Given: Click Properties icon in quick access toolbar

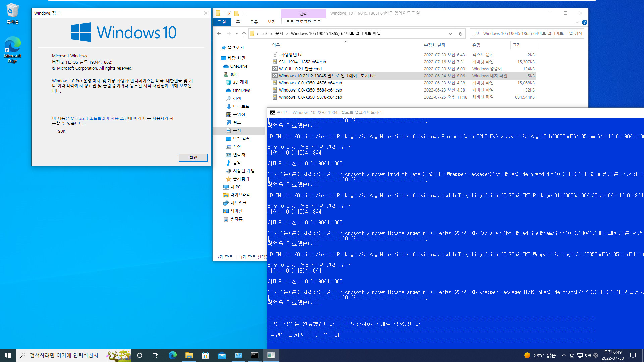Looking at the screenshot, I should pyautogui.click(x=229, y=13).
